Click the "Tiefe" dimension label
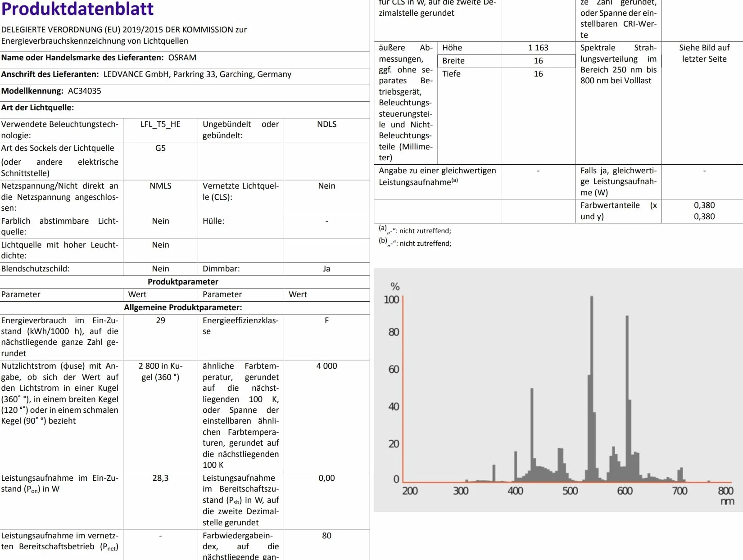Screen dimensions: 743x560 451,74
